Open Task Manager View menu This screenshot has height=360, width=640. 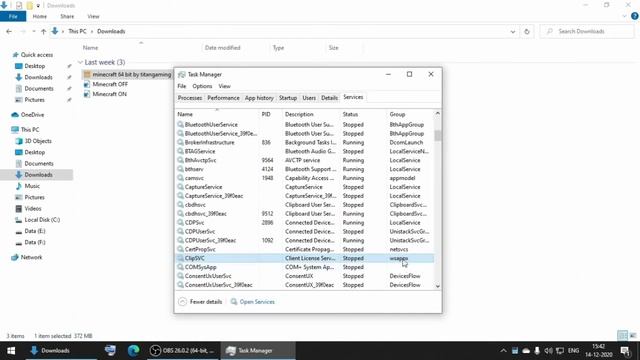224,86
